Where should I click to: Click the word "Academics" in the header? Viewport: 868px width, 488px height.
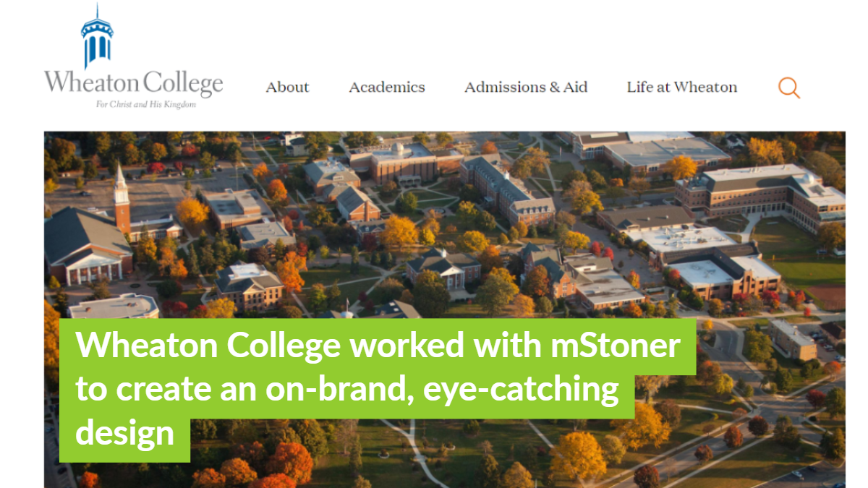[386, 87]
